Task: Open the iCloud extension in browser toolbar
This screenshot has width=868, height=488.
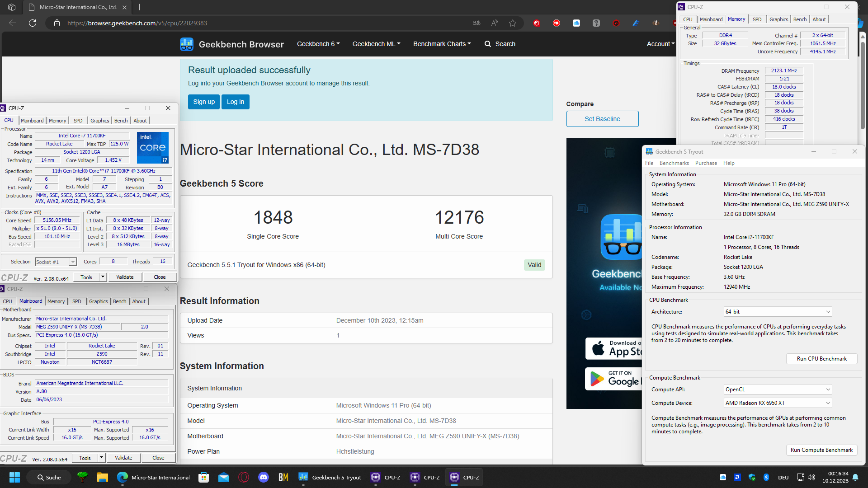Action: 576,23
